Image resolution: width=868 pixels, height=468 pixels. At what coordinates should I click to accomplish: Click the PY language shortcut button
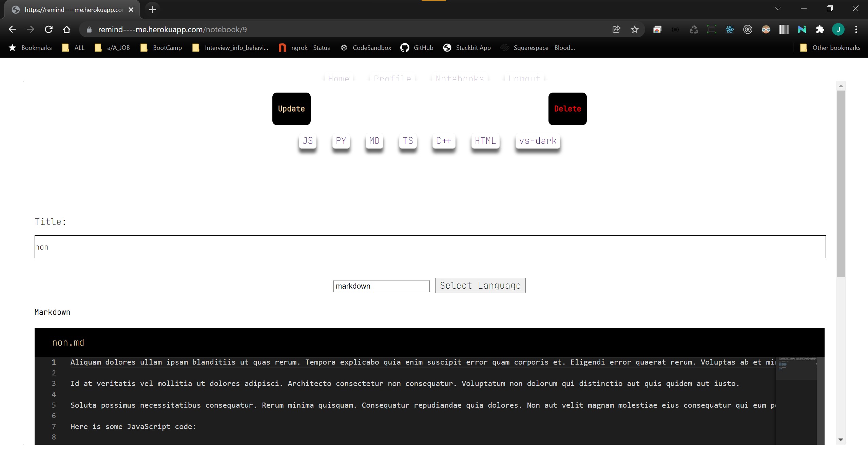pyautogui.click(x=341, y=140)
